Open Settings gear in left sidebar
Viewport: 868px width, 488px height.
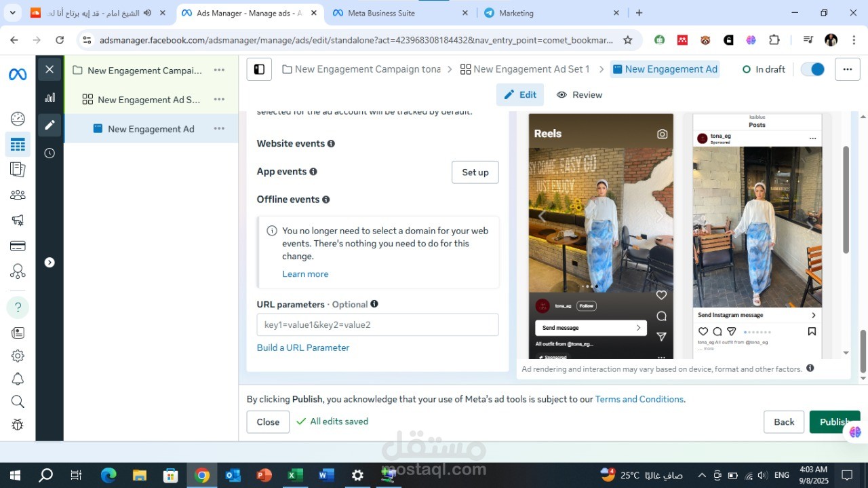[x=18, y=356]
